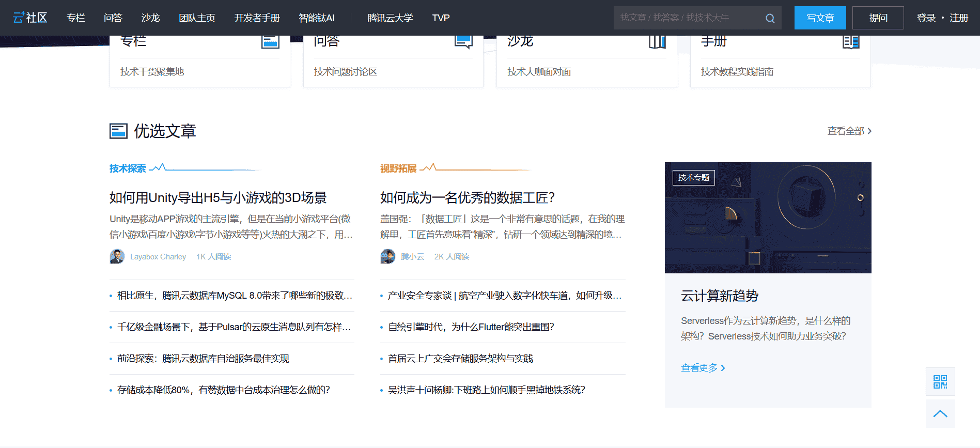Select 腾讯云大学 in top menu
This screenshot has height=448, width=980.
point(390,18)
